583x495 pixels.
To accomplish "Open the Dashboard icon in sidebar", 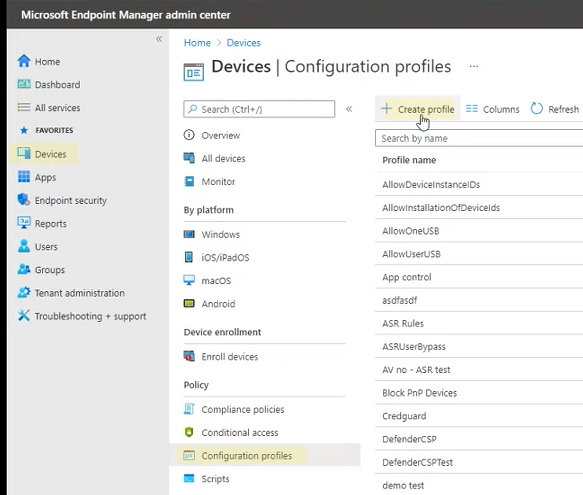I will [x=24, y=84].
